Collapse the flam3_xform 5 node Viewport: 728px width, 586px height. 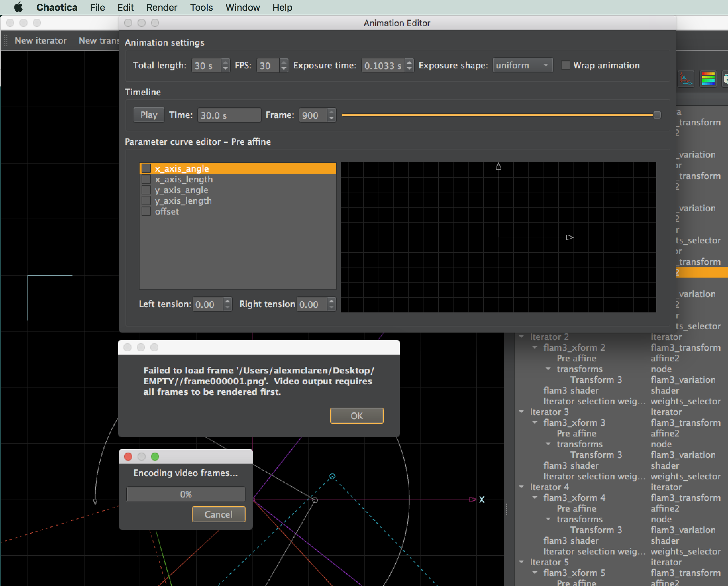point(535,573)
